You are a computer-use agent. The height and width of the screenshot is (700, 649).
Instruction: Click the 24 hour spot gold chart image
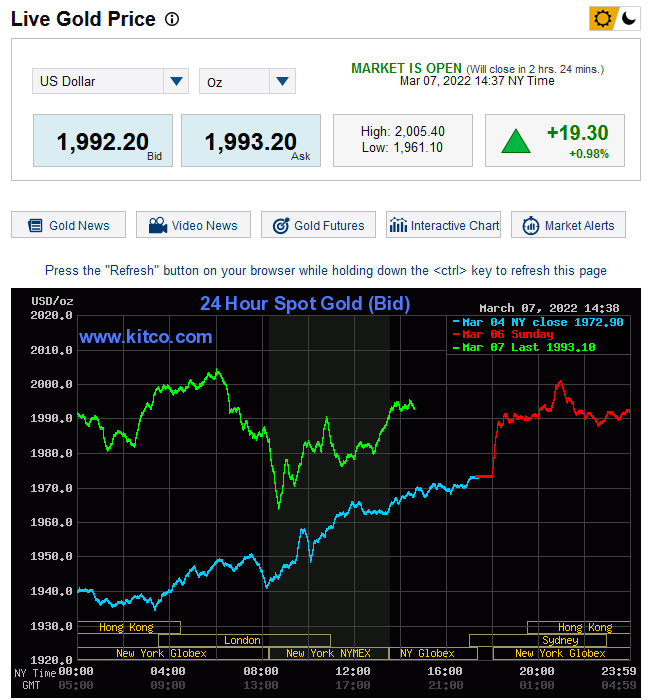click(x=326, y=493)
